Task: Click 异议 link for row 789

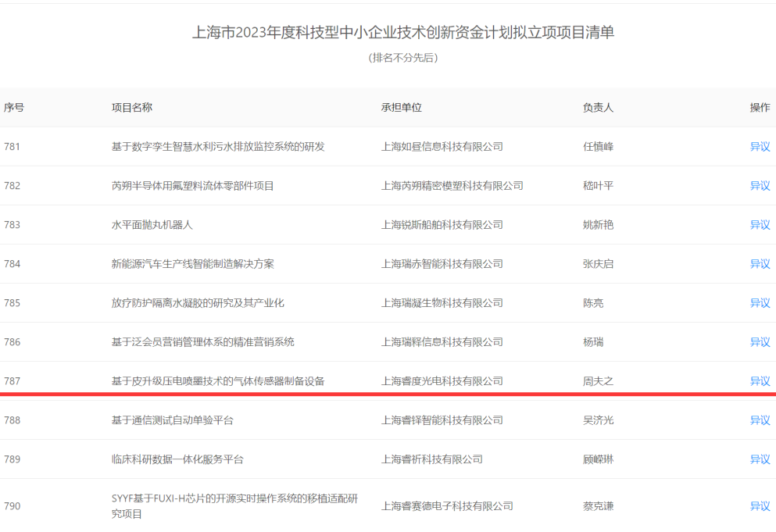Action: click(x=760, y=459)
